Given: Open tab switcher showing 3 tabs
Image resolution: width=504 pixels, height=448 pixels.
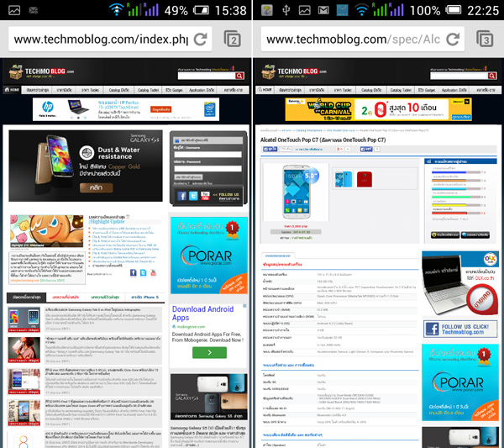Looking at the screenshot, I should pyautogui.click(x=485, y=39).
